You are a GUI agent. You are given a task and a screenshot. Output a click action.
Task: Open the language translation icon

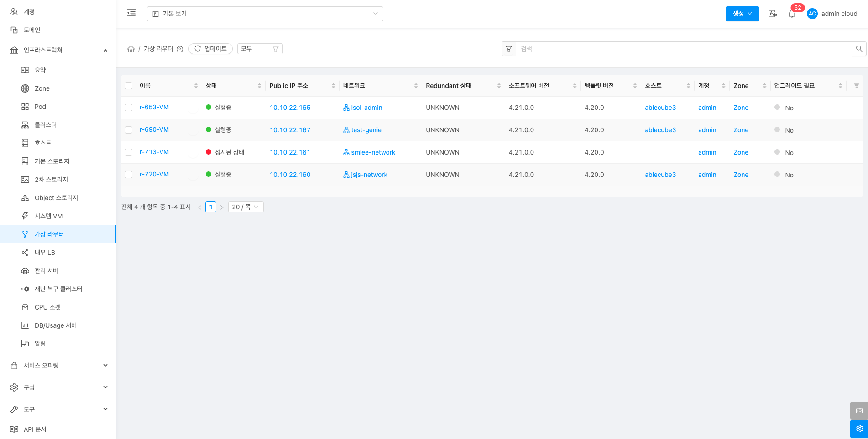coord(772,14)
